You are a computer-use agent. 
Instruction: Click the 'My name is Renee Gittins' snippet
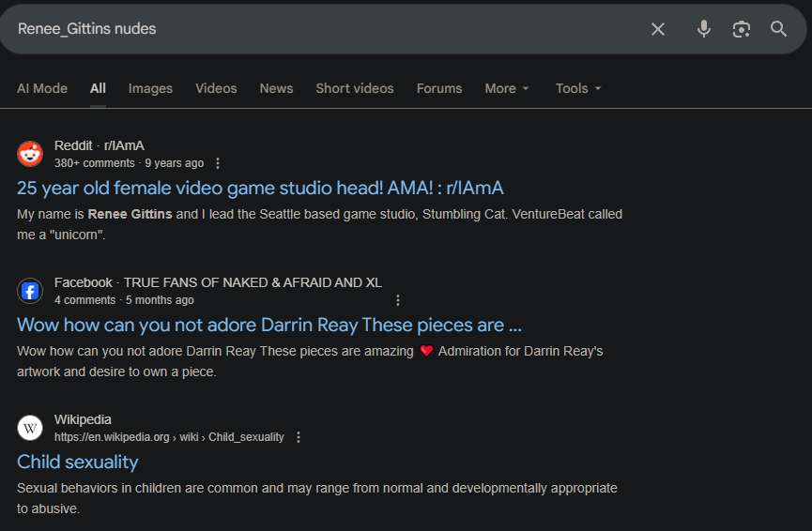pos(319,224)
